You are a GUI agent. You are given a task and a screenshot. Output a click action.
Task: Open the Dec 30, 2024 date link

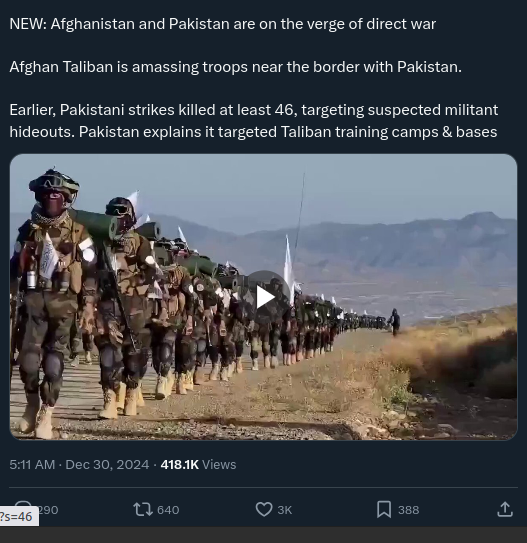107,465
